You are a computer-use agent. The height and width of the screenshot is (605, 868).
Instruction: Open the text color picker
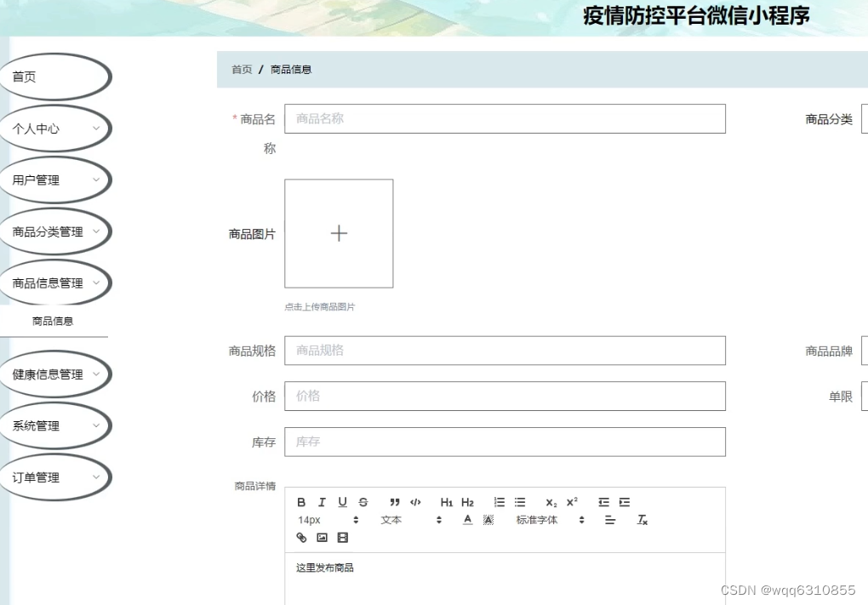pos(468,520)
